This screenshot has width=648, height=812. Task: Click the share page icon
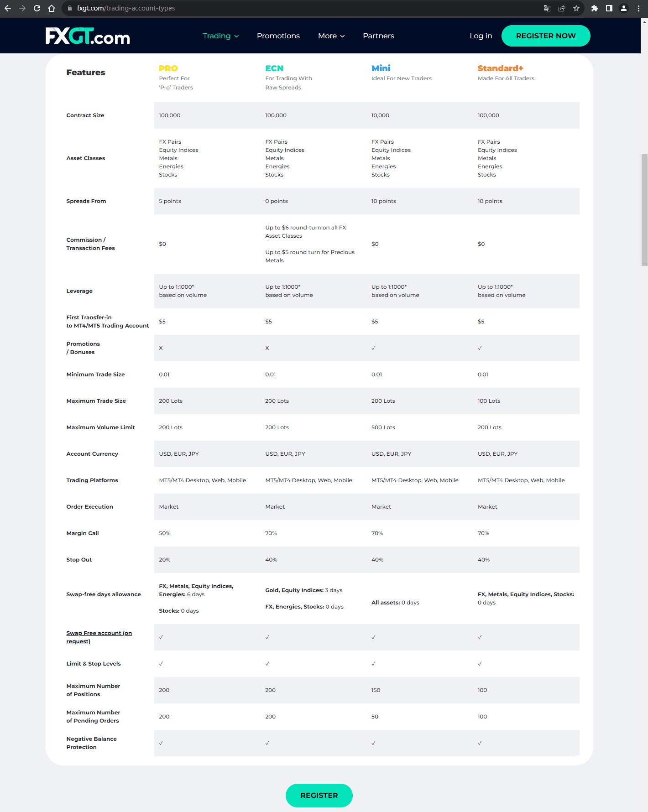(562, 8)
